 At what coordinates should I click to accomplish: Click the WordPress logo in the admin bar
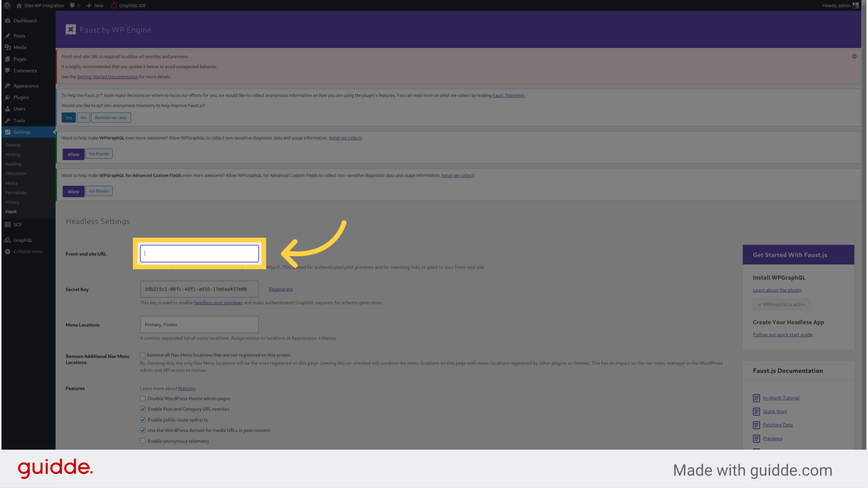[x=7, y=5]
